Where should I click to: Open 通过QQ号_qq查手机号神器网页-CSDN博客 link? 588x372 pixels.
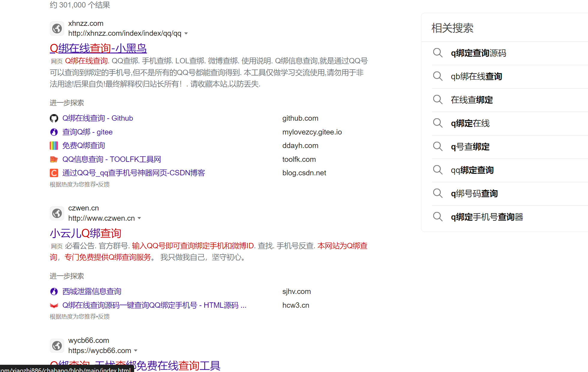click(x=133, y=173)
